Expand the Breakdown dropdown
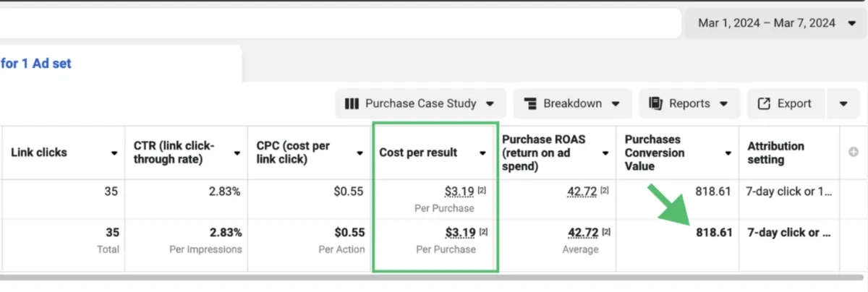The height and width of the screenshot is (292, 868). click(616, 103)
